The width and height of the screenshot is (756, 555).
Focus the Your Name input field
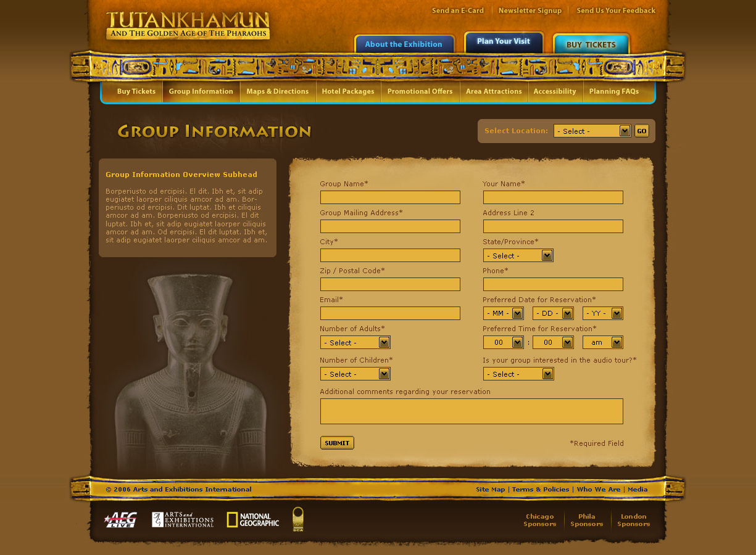pyautogui.click(x=553, y=197)
